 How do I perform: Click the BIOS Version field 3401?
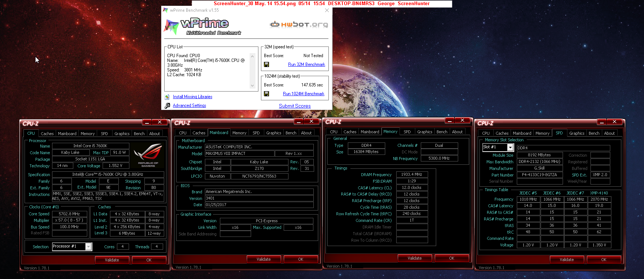pos(259,198)
